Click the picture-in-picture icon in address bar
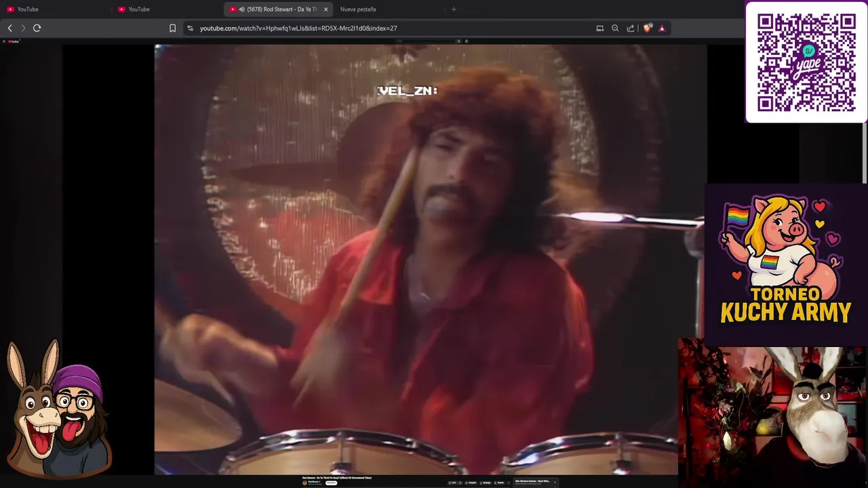Viewport: 868px width, 488px height. [599, 28]
